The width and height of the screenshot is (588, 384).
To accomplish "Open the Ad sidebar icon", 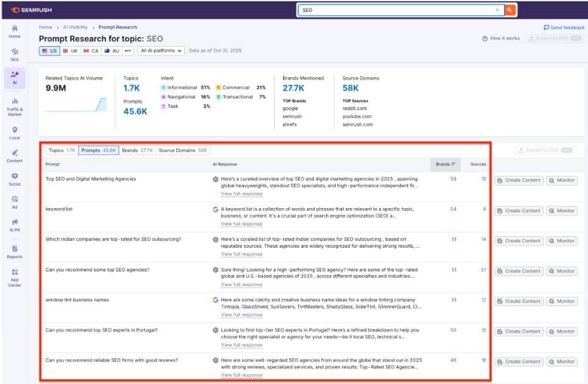I will (15, 202).
